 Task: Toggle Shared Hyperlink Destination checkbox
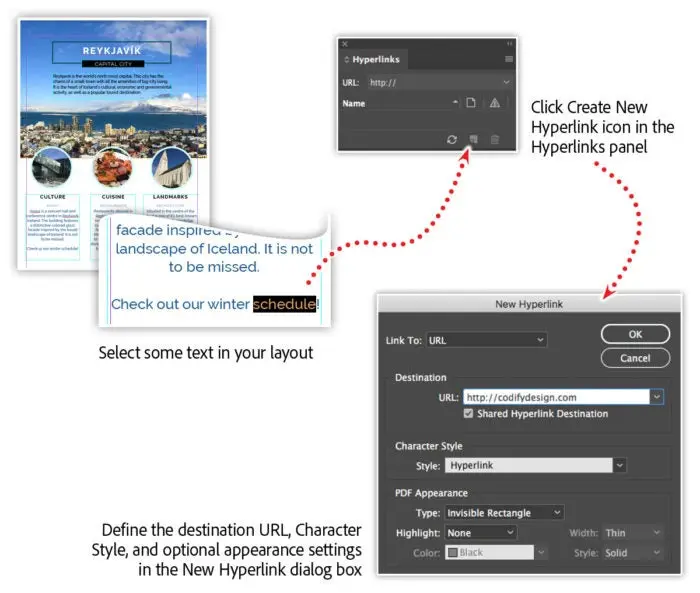point(468,413)
